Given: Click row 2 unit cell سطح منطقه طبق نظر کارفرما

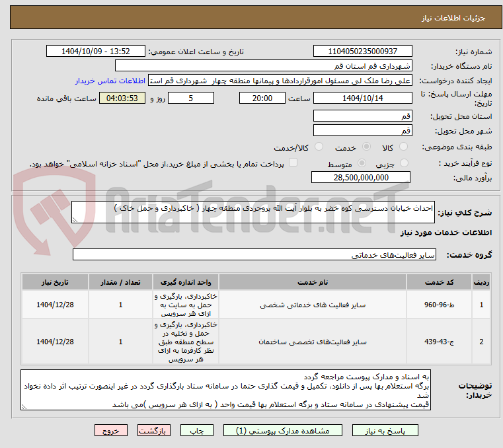Looking at the screenshot, I should click(186, 342).
